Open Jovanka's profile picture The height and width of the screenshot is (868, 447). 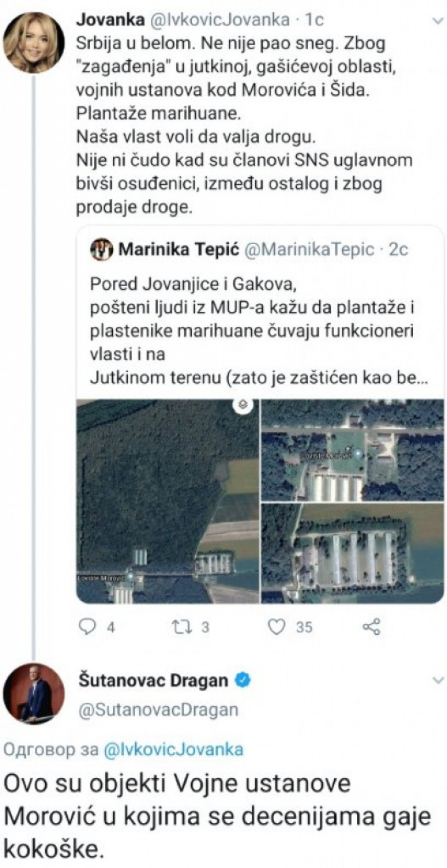pyautogui.click(x=34, y=42)
